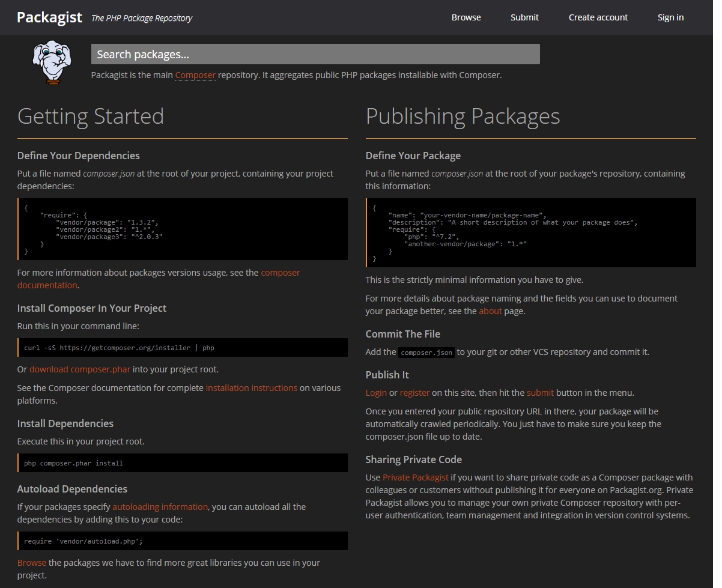Select Create account in the header
722x588 pixels.
tap(598, 17)
